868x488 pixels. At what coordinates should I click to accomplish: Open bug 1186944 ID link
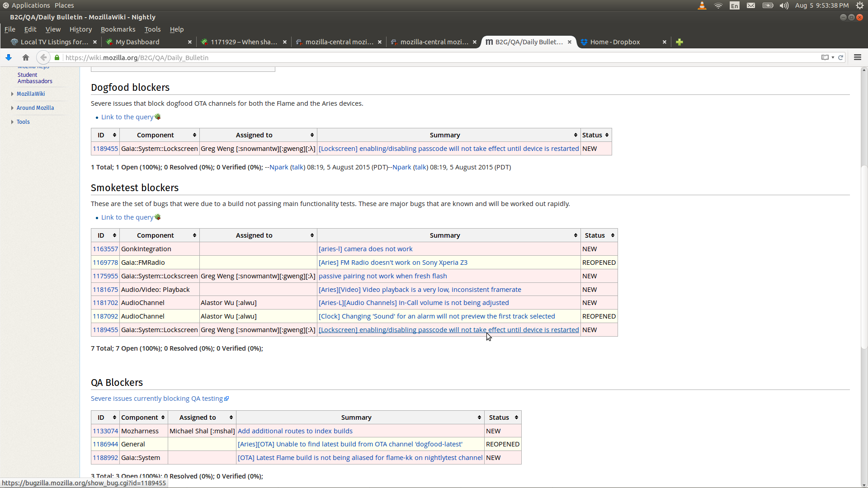pyautogui.click(x=105, y=444)
